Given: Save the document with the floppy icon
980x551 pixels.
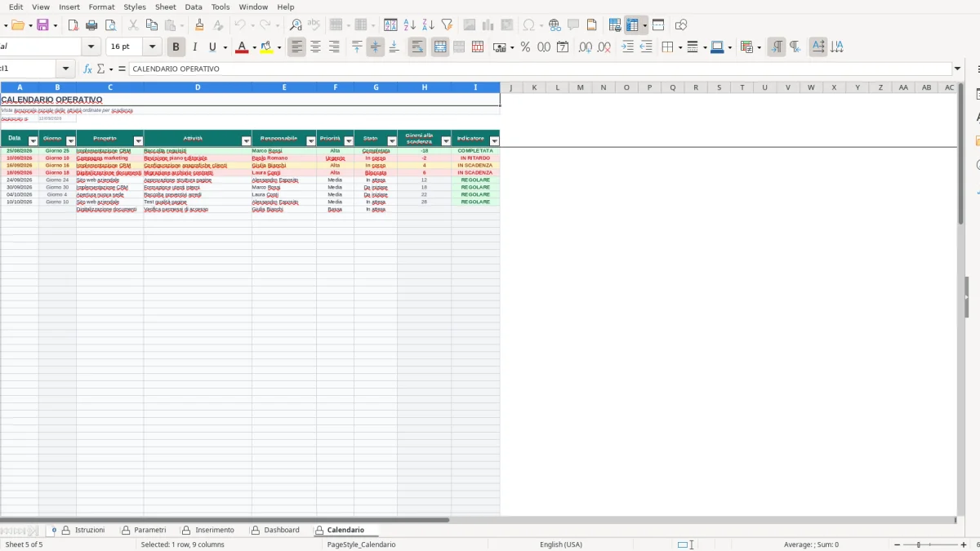Looking at the screenshot, I should point(42,25).
